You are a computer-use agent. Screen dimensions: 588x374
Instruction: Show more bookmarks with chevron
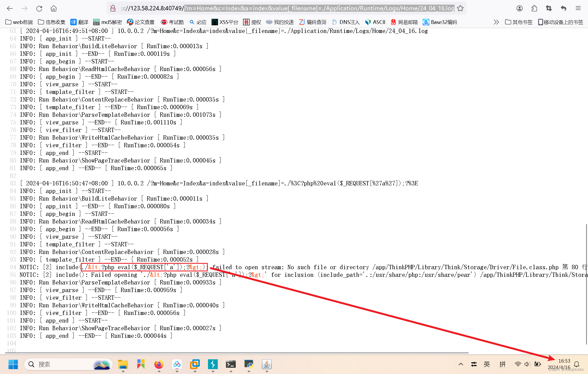pyautogui.click(x=496, y=22)
